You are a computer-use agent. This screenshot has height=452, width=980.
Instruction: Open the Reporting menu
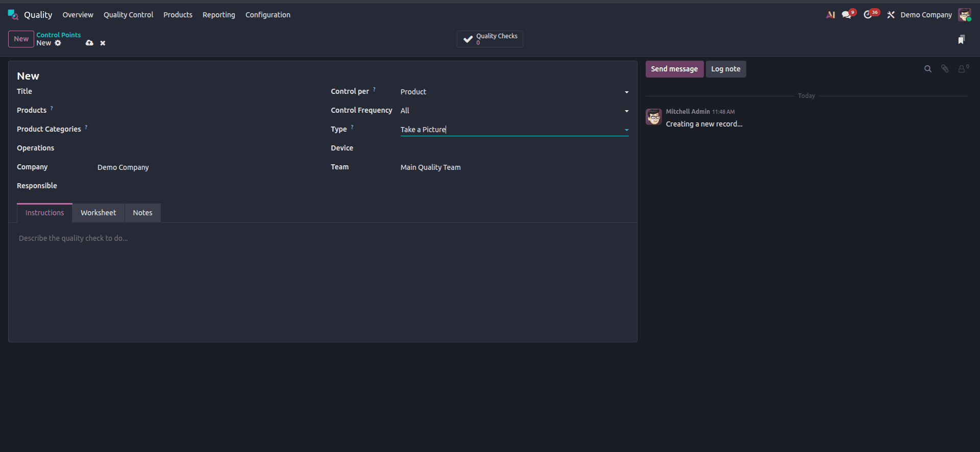click(x=219, y=15)
